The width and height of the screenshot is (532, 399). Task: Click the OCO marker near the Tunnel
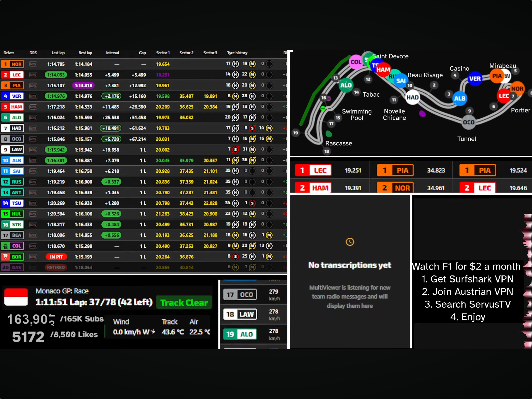pos(469,122)
